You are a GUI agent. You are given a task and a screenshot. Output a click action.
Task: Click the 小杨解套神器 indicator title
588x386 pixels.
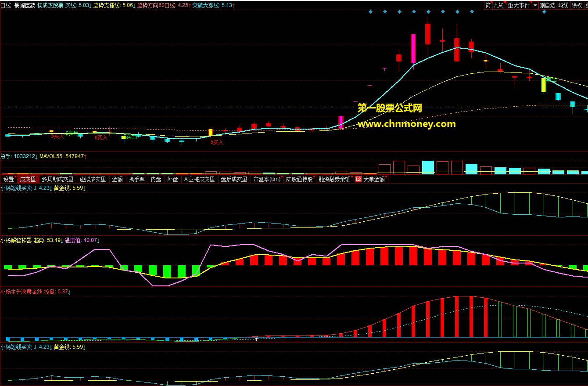pos(16,240)
